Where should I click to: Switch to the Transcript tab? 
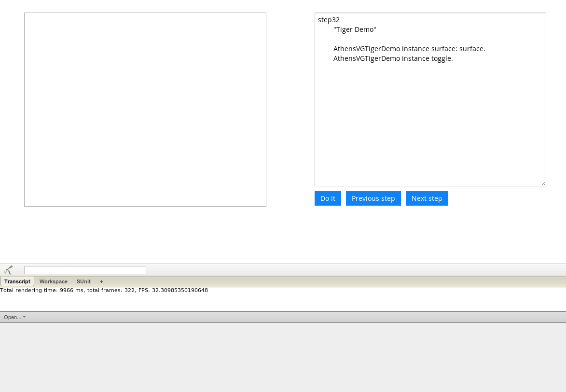coord(17,281)
